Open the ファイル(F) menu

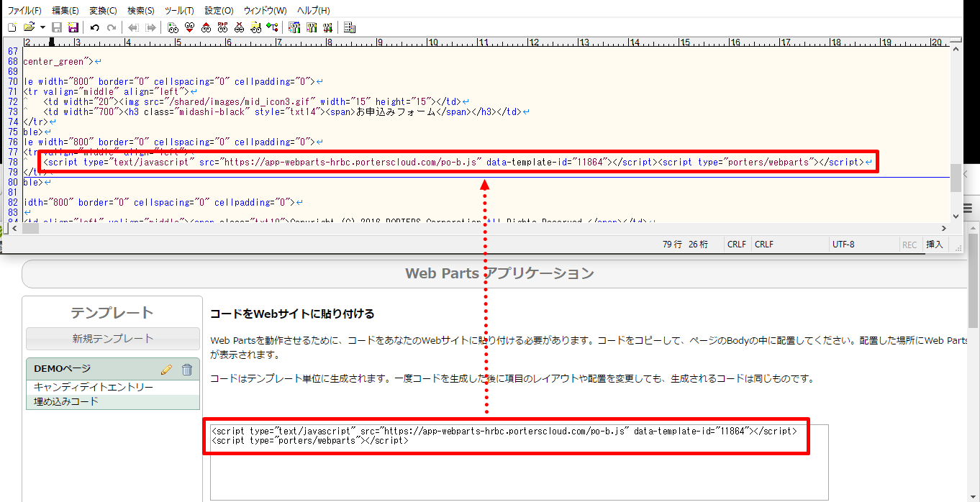[x=24, y=11]
